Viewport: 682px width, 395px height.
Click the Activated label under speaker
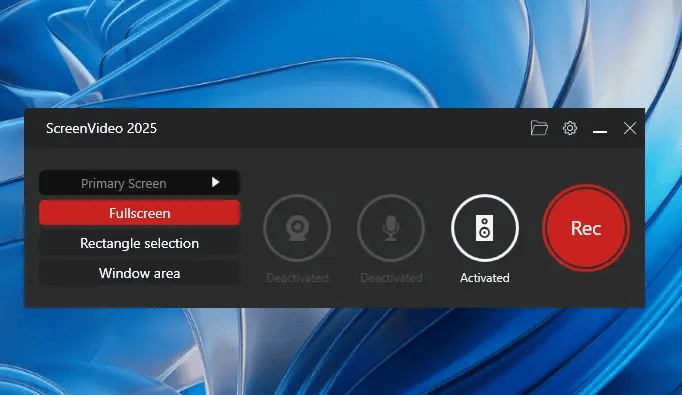tap(485, 278)
